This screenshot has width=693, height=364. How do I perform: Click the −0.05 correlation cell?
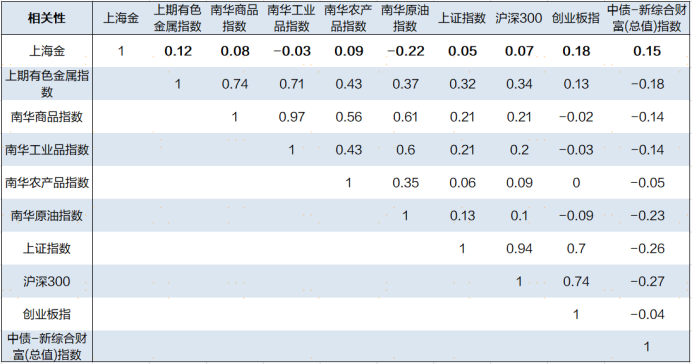[647, 182]
